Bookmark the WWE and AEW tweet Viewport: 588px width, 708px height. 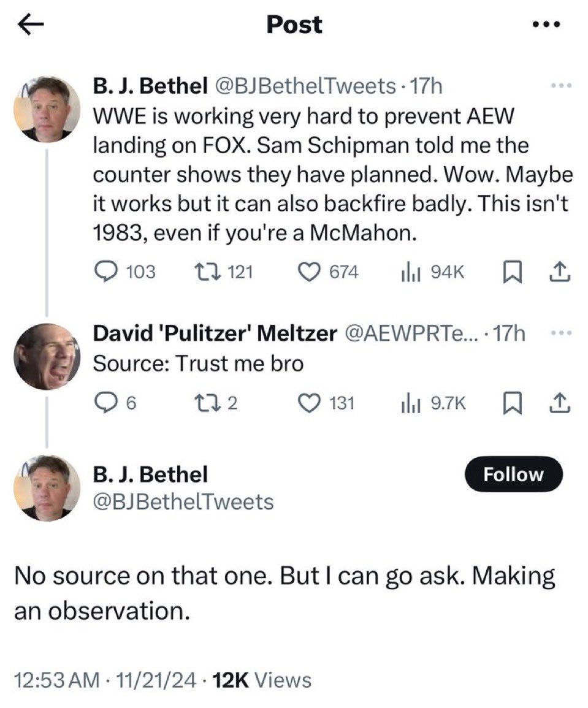pos(511,272)
